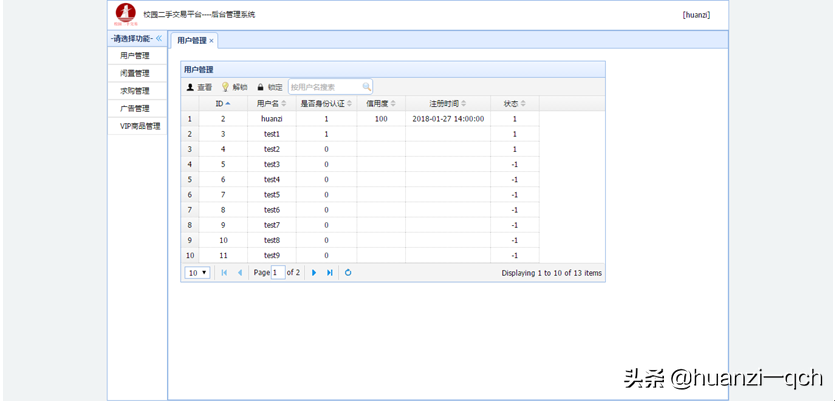This screenshot has height=401, width=835.
Task: Sort by 用户名 column header
Action: (x=272, y=103)
